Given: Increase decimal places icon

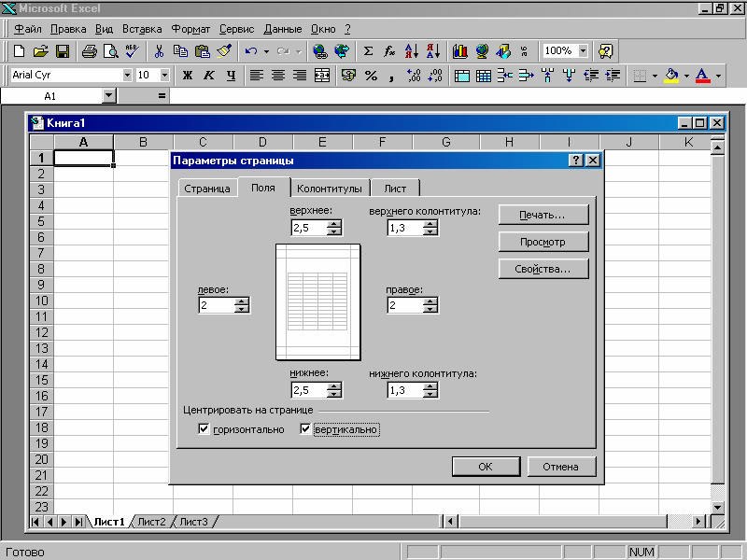Looking at the screenshot, I should click(414, 76).
